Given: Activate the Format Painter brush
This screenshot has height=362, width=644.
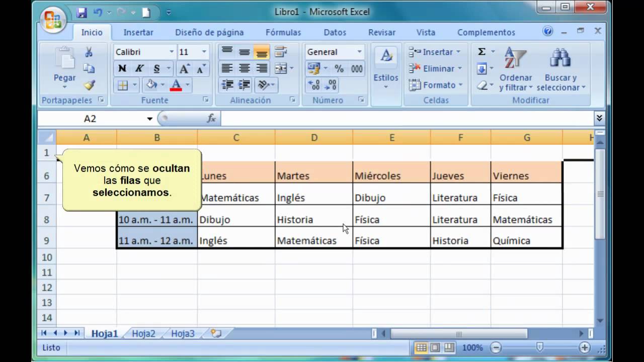Looking at the screenshot, I should 89,85.
